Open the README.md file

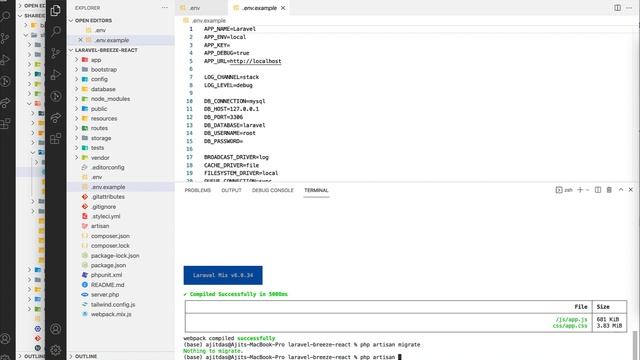(107, 285)
